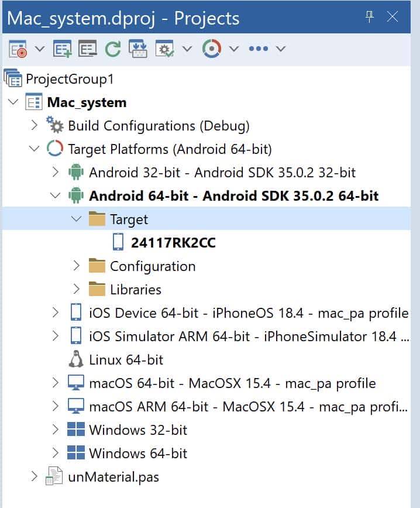Click the Mac_system project icon

click(x=34, y=102)
